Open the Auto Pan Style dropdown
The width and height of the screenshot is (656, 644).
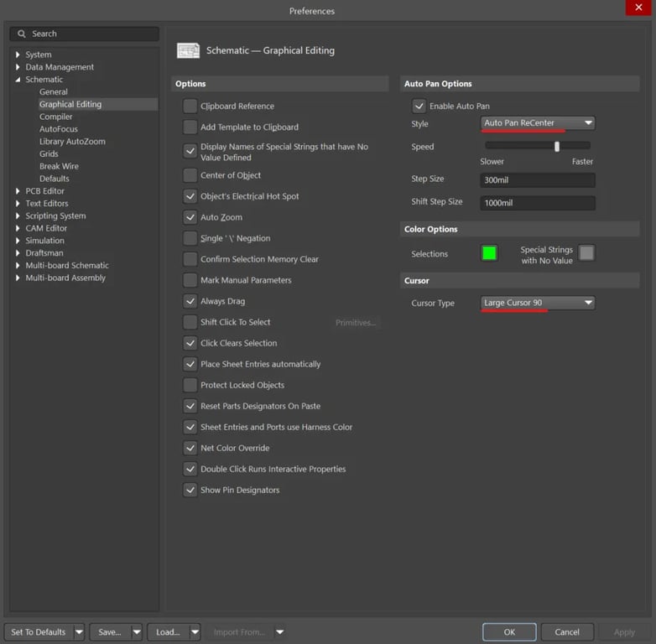[x=538, y=123]
